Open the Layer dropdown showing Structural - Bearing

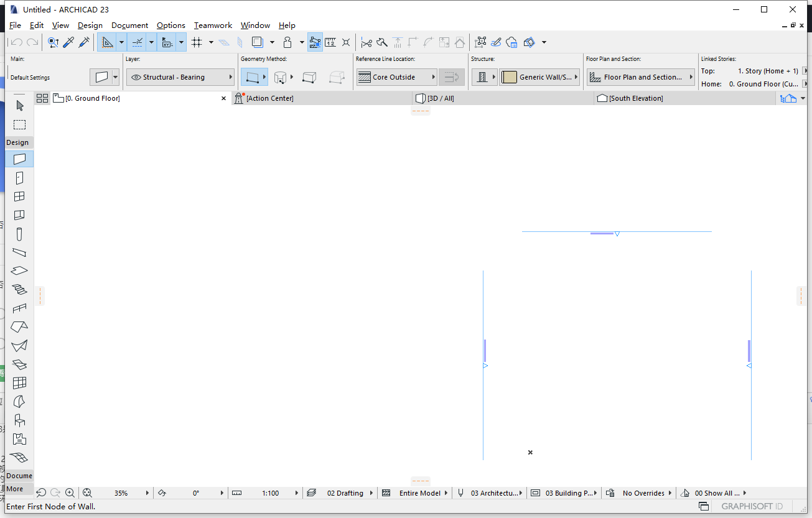point(180,76)
